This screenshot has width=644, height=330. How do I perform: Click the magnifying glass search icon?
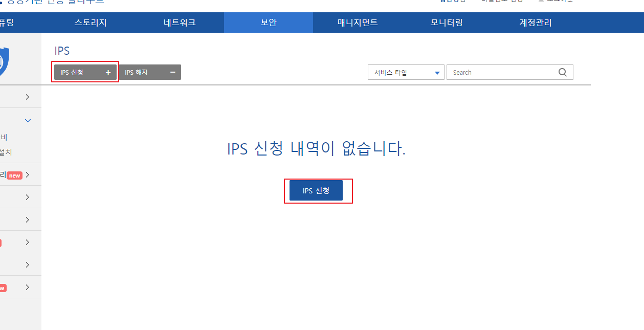pos(563,73)
